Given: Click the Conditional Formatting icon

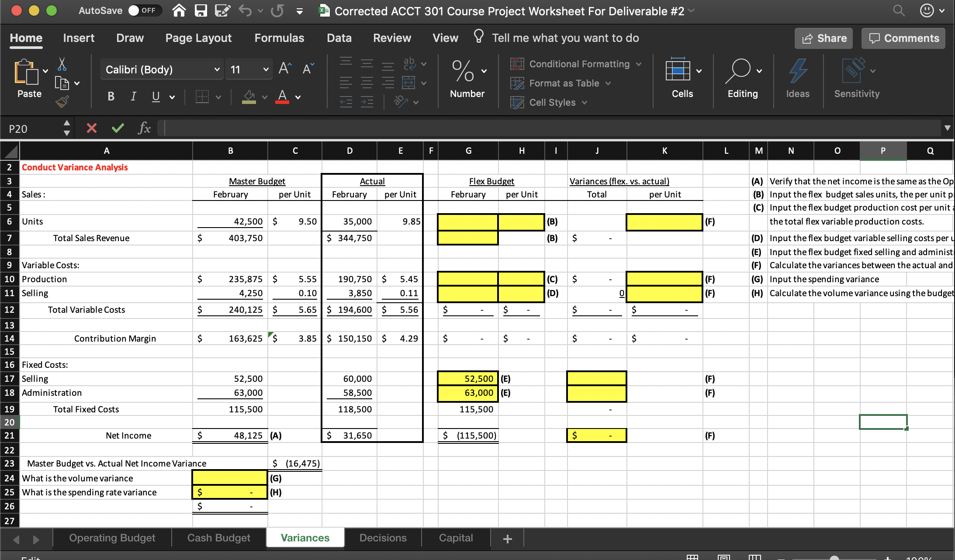Looking at the screenshot, I should coord(518,64).
